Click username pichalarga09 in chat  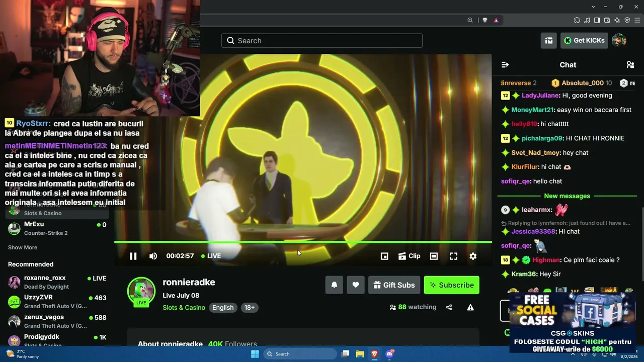[x=542, y=138]
